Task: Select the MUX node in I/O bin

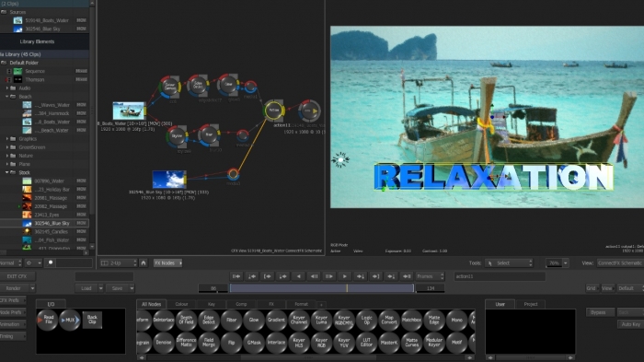Action: 70,320
